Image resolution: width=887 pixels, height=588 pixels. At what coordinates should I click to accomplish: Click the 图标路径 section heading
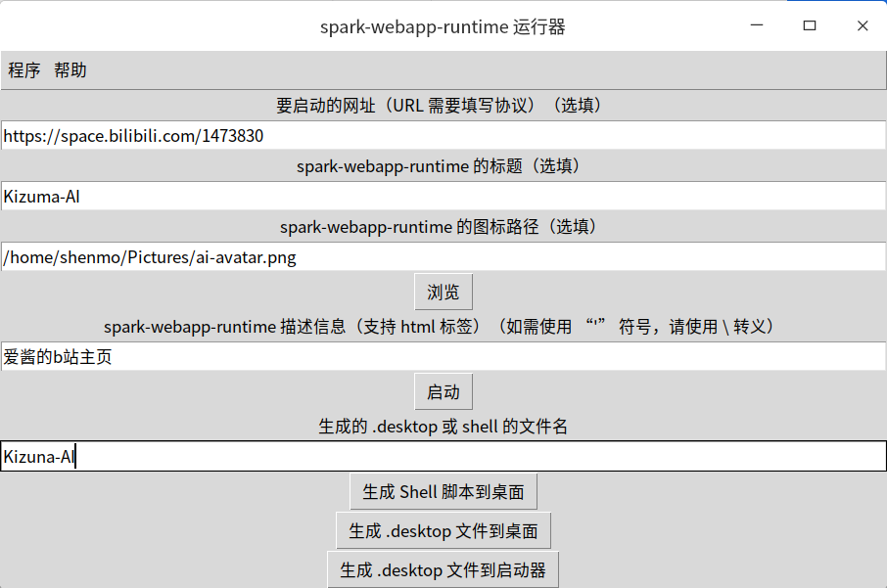click(x=443, y=226)
